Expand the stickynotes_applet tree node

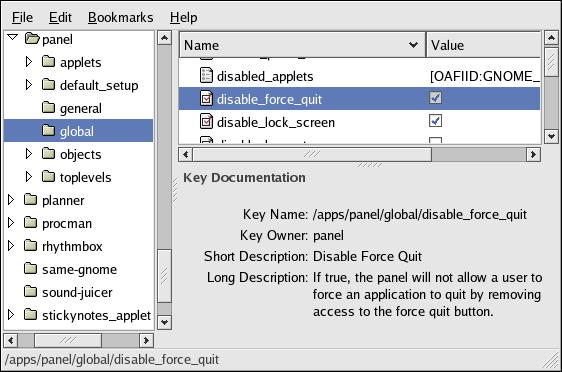pyautogui.click(x=11, y=315)
